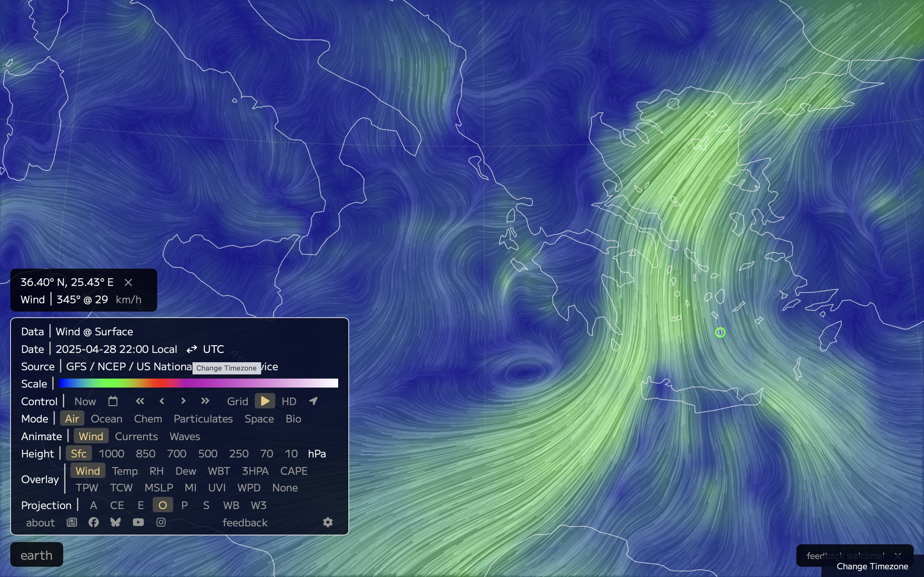Screen dimensions: 924x577
Task: Open the YouTube channel icon
Action: pos(138,523)
